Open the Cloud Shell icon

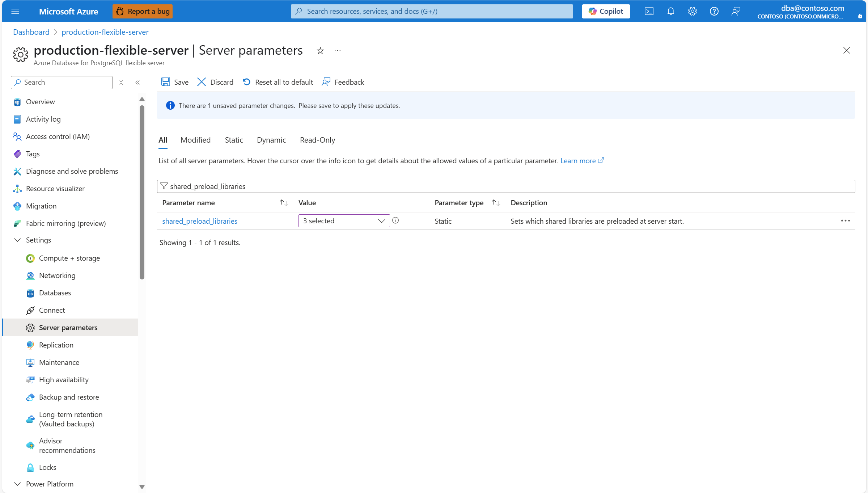click(649, 11)
